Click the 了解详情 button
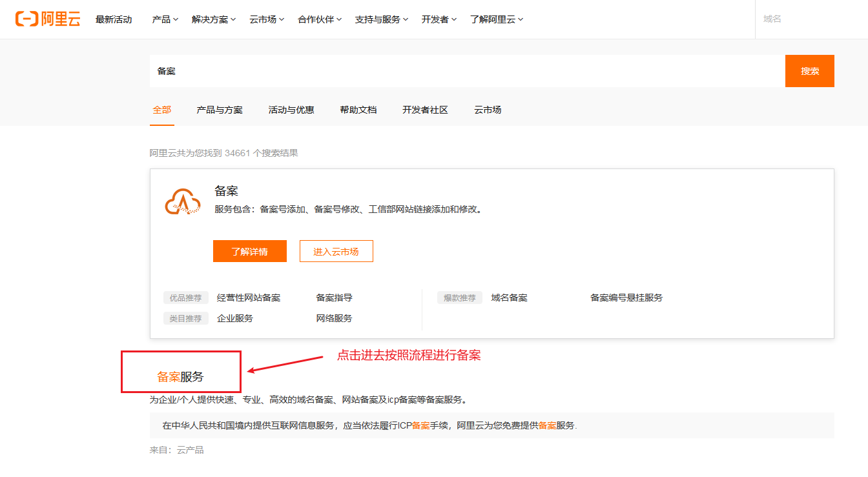Screen dimensions: 868x477 pyautogui.click(x=249, y=251)
